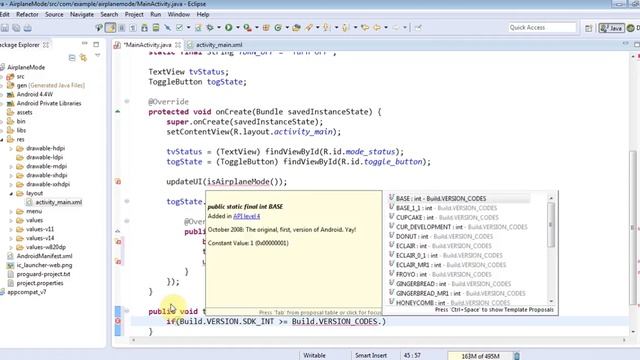Minimize the Package Explorer view
The width and height of the screenshot is (640, 360).
pyautogui.click(x=84, y=44)
